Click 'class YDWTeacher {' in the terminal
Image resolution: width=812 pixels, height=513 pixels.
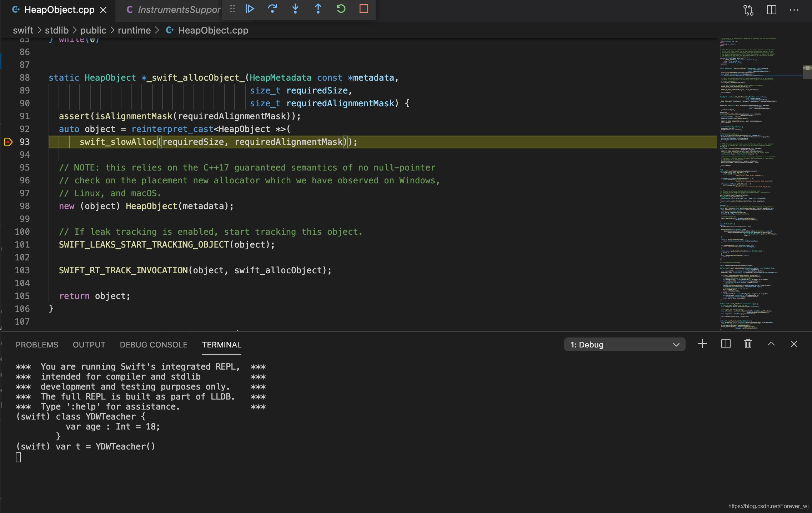[x=101, y=417]
